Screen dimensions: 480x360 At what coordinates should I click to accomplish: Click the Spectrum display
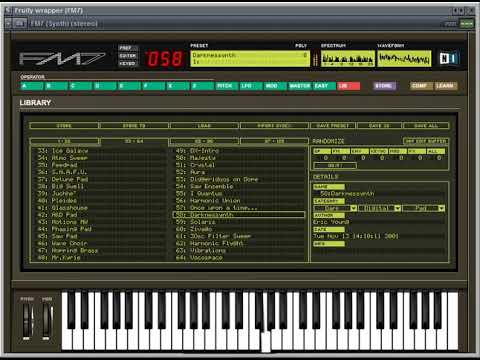point(347,59)
